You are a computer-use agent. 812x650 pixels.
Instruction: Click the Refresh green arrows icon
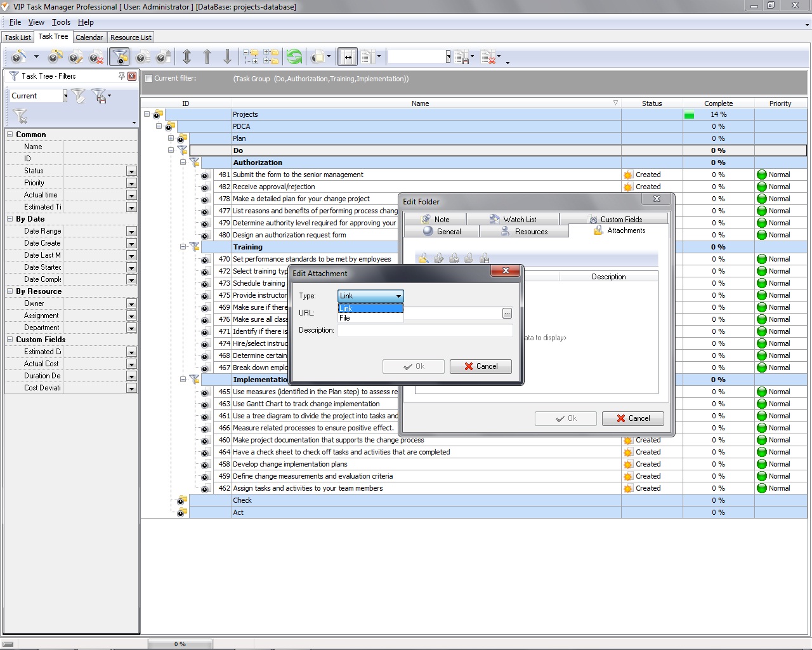(294, 57)
